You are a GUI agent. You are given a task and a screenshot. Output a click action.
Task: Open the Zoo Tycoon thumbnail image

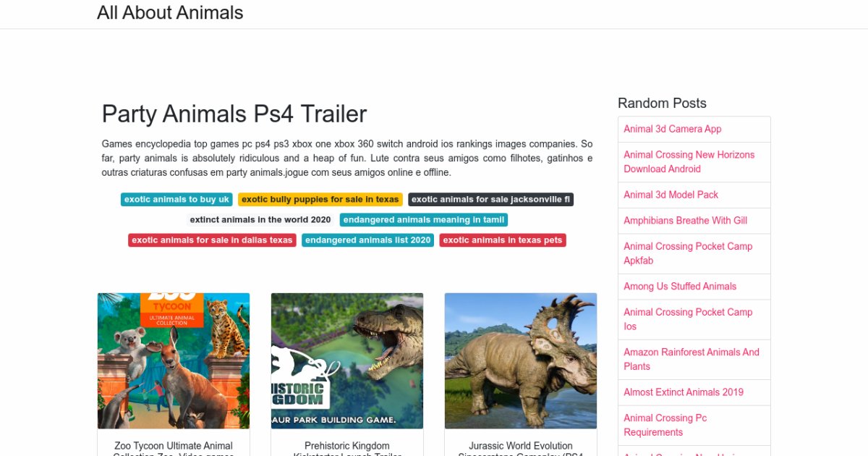click(x=174, y=360)
